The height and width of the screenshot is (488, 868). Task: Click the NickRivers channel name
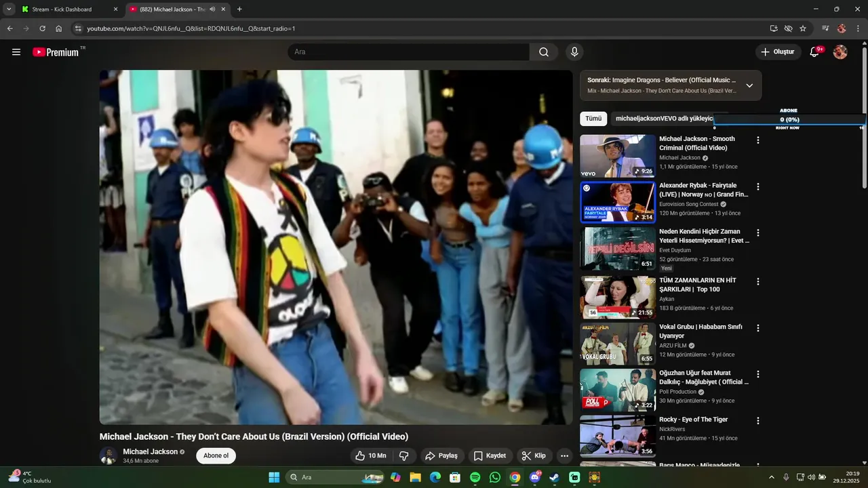pos(672,429)
